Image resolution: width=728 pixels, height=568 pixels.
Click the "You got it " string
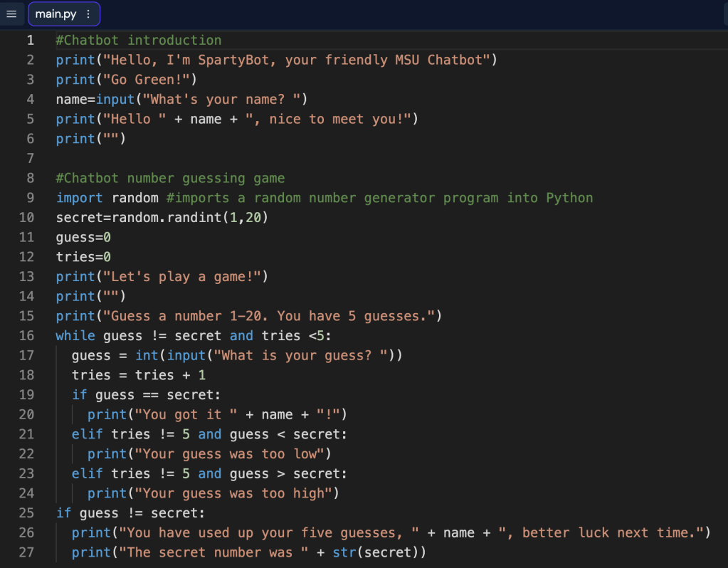point(186,415)
